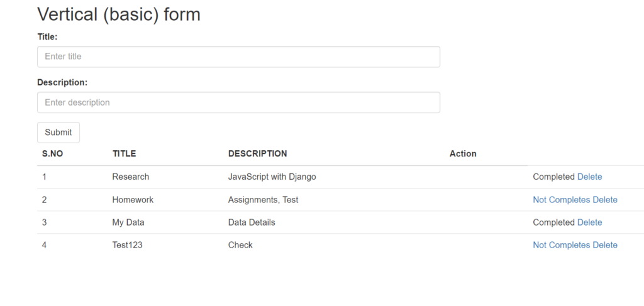Focus the Enter description input field
This screenshot has width=644, height=306.
(238, 102)
